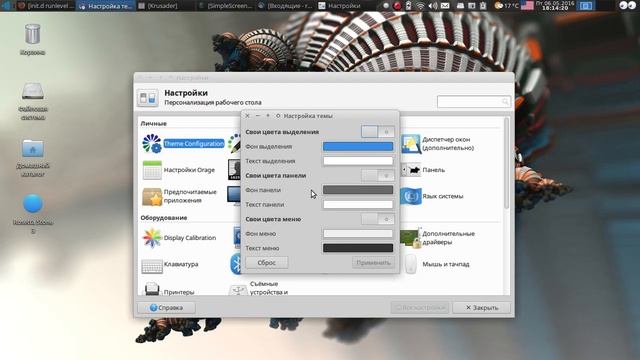Open the Trash (Корзина) desktop icon
Image resolution: width=640 pixels, height=360 pixels.
click(x=33, y=33)
